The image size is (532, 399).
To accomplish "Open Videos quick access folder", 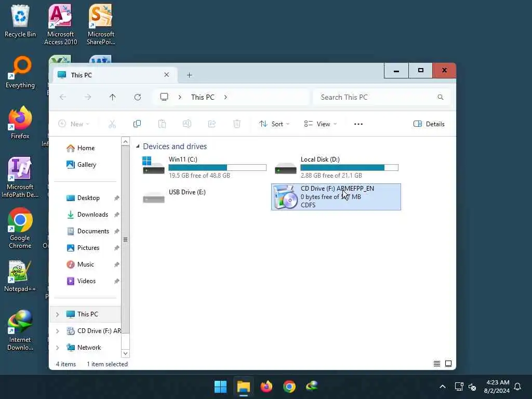I will [x=86, y=281].
